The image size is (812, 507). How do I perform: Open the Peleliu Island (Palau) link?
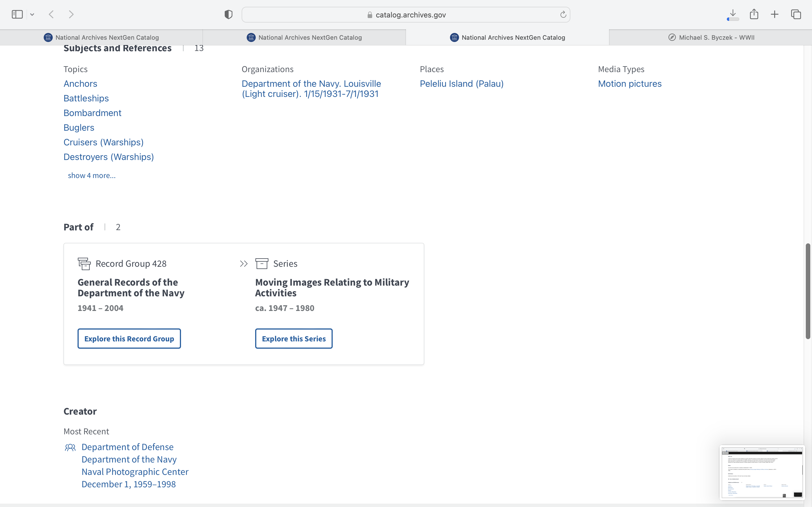[x=461, y=83]
